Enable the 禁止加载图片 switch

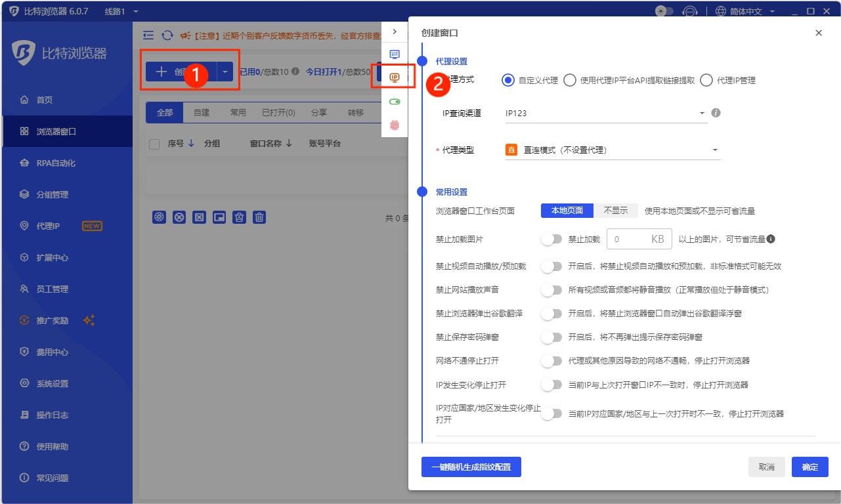pos(551,238)
